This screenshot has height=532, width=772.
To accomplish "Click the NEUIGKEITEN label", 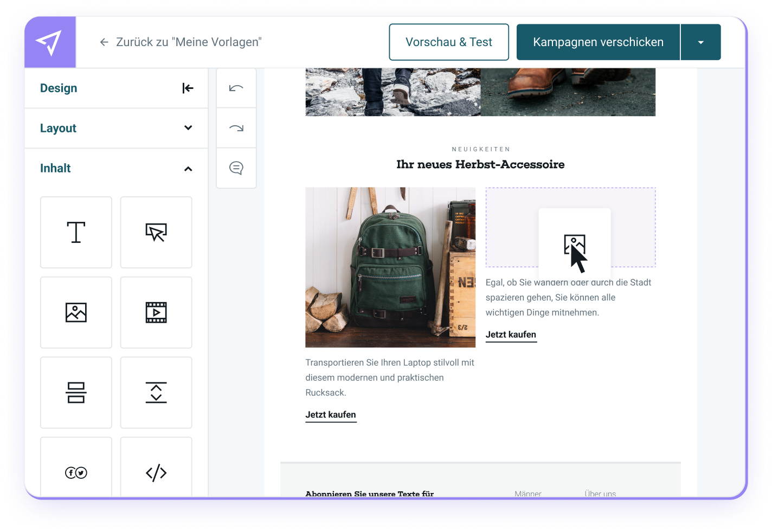I will tap(481, 149).
